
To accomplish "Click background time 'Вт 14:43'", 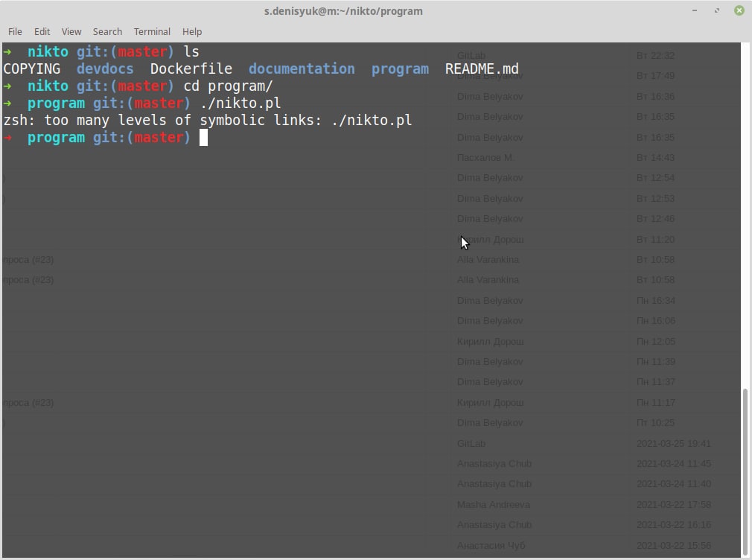I will tap(655, 157).
